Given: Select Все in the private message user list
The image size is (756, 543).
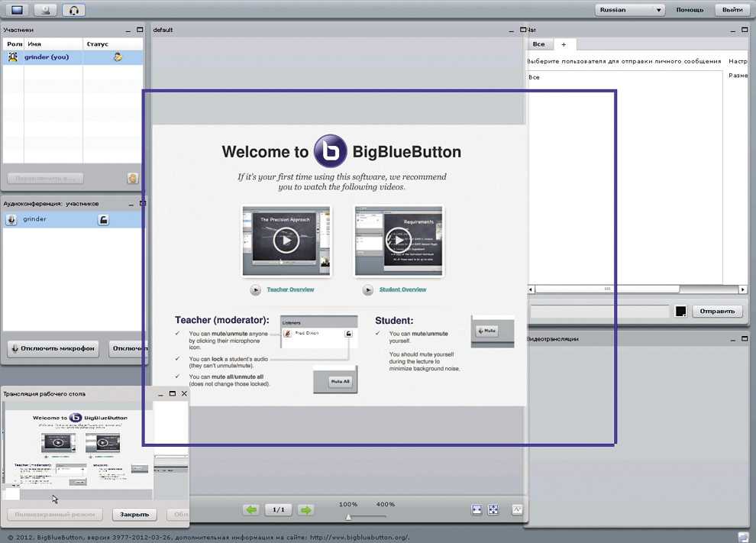Looking at the screenshot, I should (x=625, y=77).
